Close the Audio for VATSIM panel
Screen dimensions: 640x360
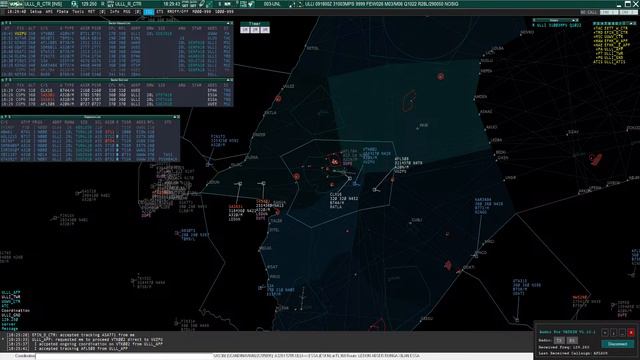coord(631,333)
